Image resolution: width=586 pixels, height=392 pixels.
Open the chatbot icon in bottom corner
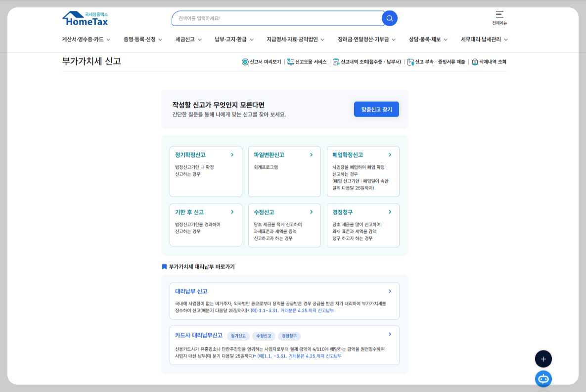(x=543, y=379)
